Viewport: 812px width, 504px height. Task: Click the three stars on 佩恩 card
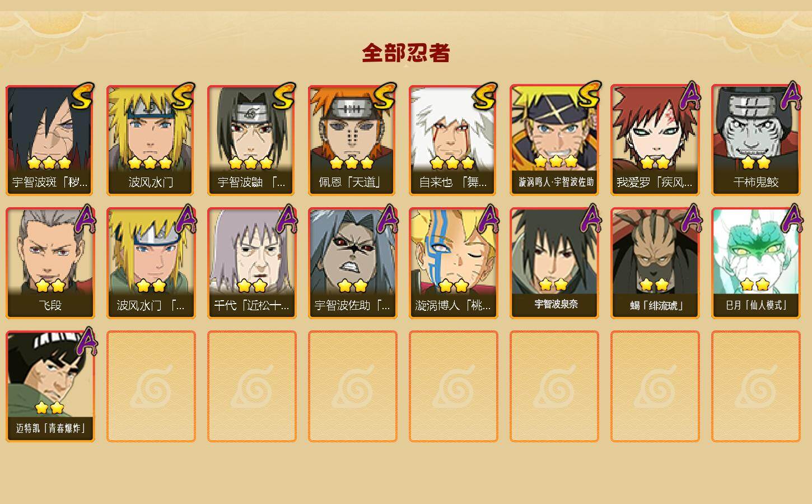pyautogui.click(x=352, y=163)
